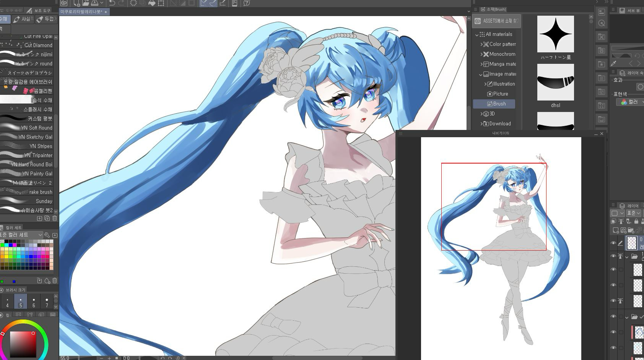This screenshot has height=360, width=644.
Task: Click the Undo arrow in the command bar
Action: 112,3
